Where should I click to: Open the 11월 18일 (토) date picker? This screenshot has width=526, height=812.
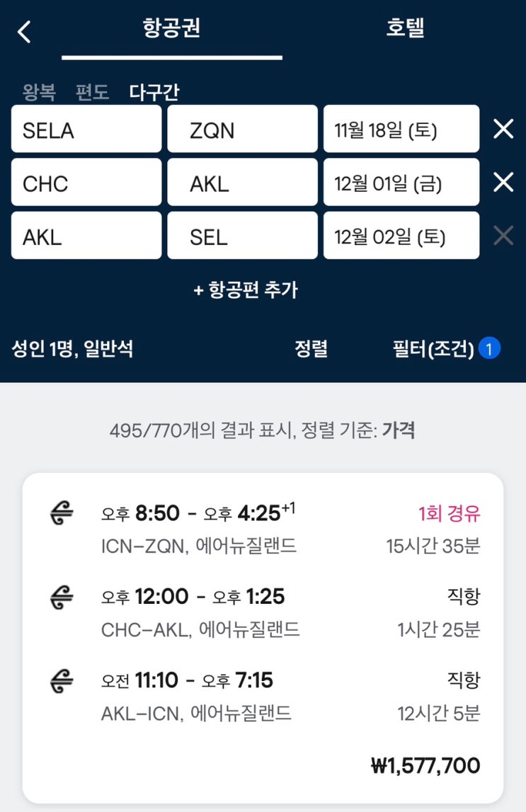401,129
